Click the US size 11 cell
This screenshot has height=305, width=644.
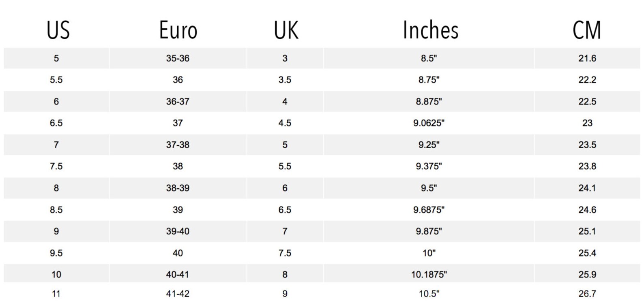tap(56, 294)
